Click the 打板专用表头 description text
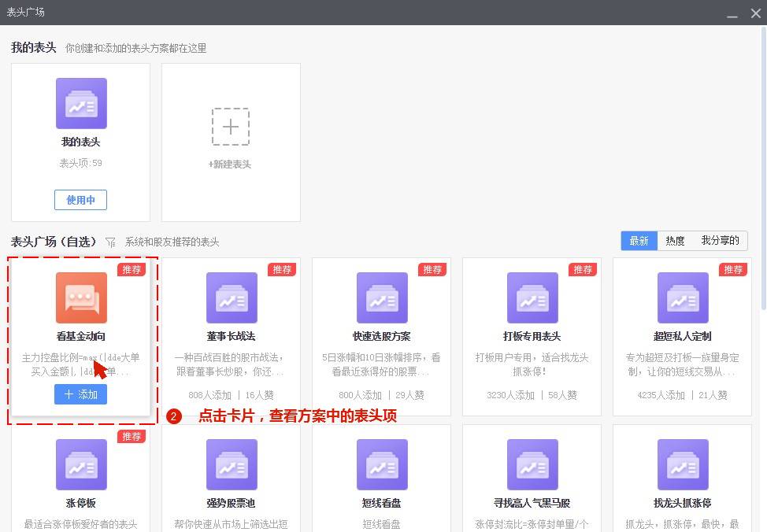The image size is (767, 532). [532, 364]
